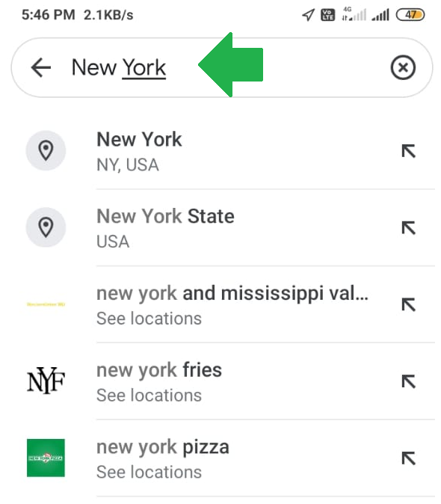Choose the new york fries suggestion
The width and height of the screenshot is (441, 504).
(x=222, y=381)
